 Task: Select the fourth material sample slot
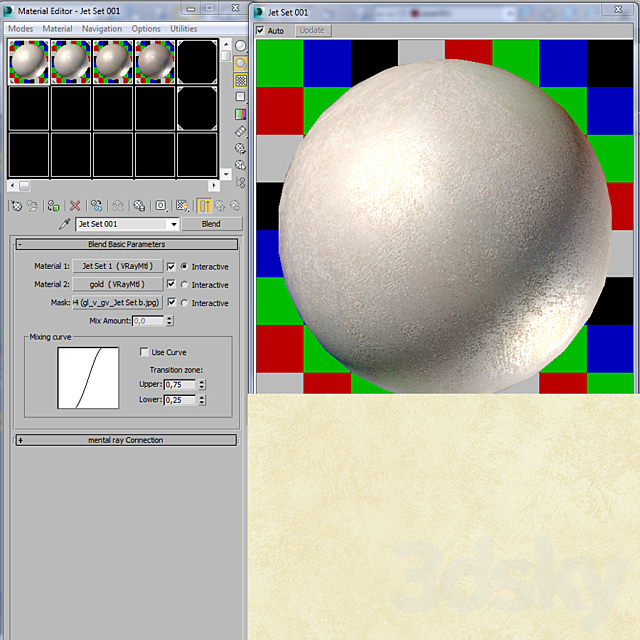click(x=155, y=62)
